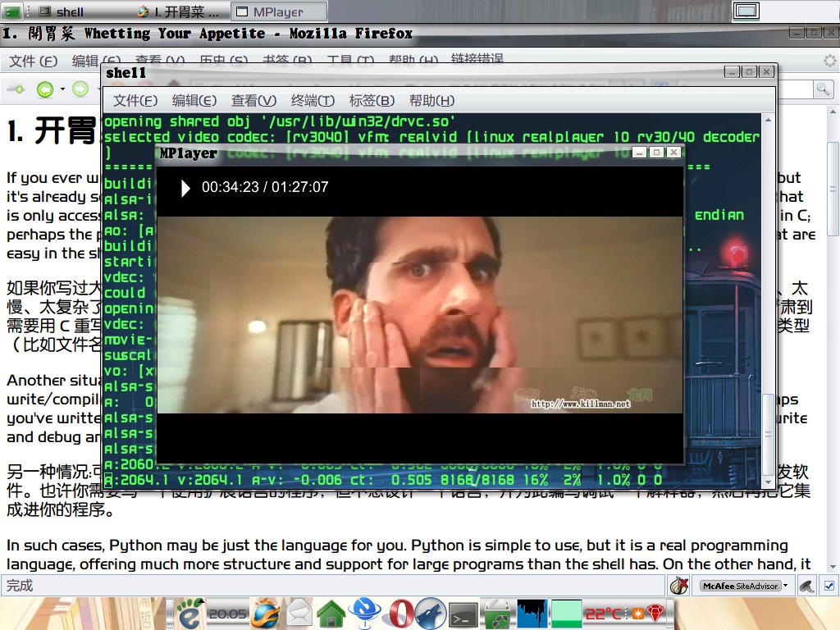The width and height of the screenshot is (840, 630).
Task: Click Firefox forward arrow button
Action: click(x=80, y=89)
